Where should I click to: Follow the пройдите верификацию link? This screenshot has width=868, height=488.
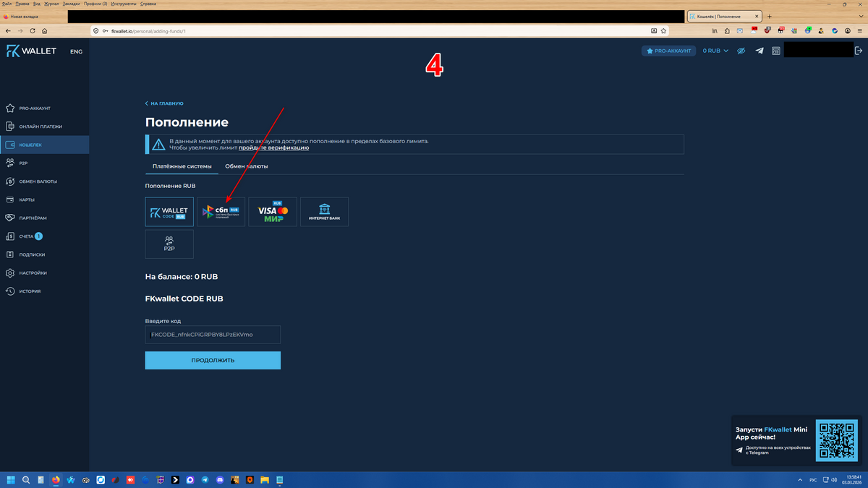click(x=274, y=147)
